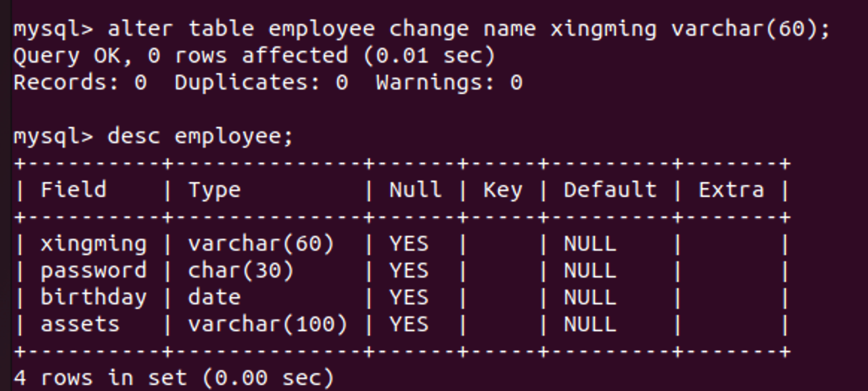Click the date type cell
Viewport: 868px width, 391px height.
coord(214,298)
